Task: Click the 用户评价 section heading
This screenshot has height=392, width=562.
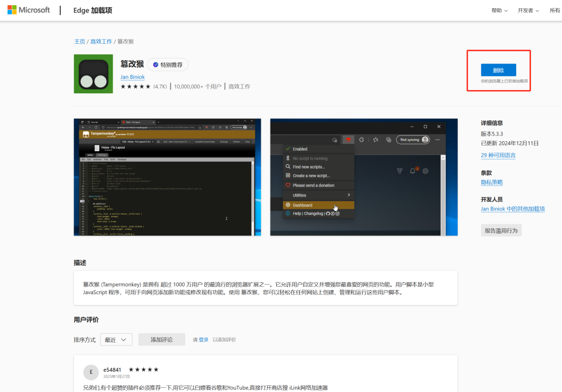Action: [86, 320]
